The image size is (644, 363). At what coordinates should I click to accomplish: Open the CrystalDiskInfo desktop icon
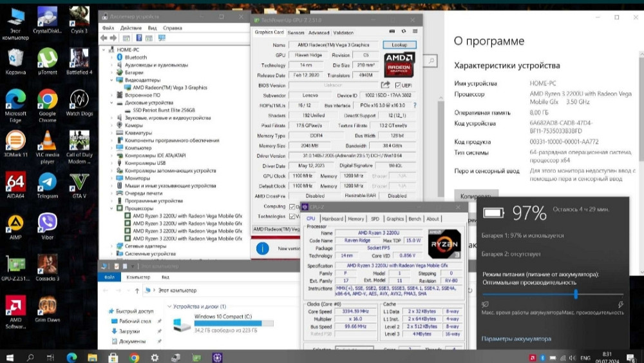click(x=47, y=20)
